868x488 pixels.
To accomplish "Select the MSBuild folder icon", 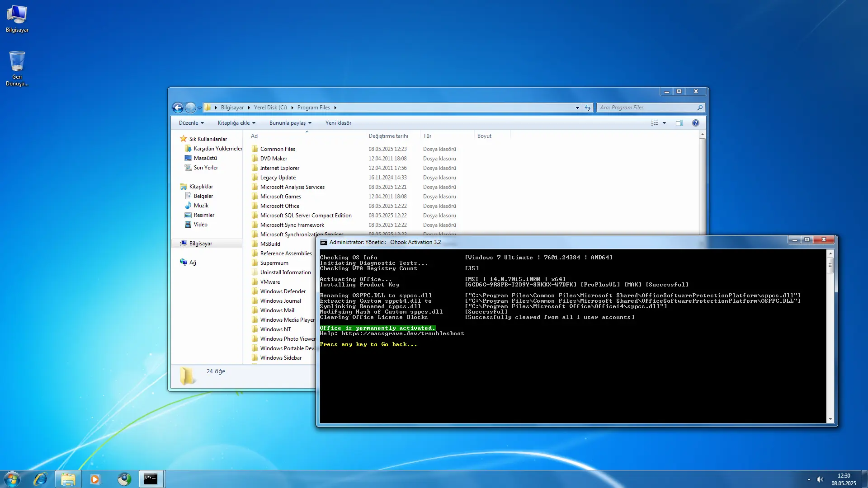I will click(x=255, y=244).
